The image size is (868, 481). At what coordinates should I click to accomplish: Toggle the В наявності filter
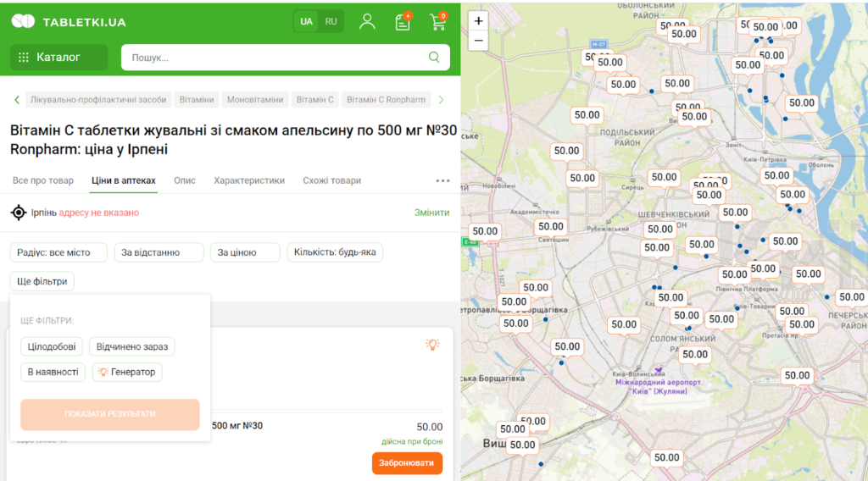pos(53,372)
